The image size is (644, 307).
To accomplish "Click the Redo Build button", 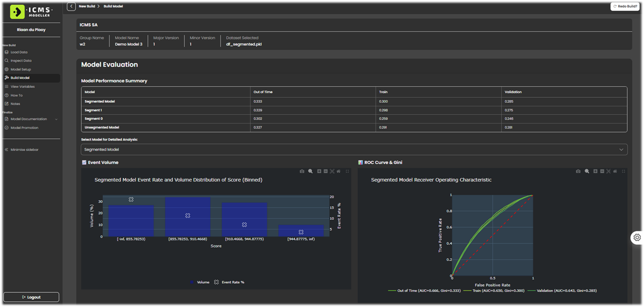I will coord(625,6).
